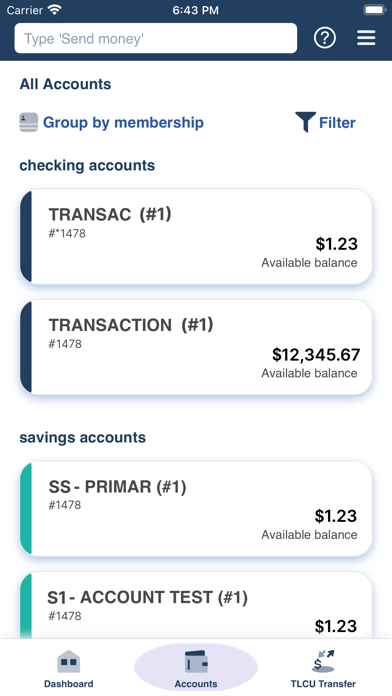Tap the Dashboard house icon

click(x=68, y=662)
